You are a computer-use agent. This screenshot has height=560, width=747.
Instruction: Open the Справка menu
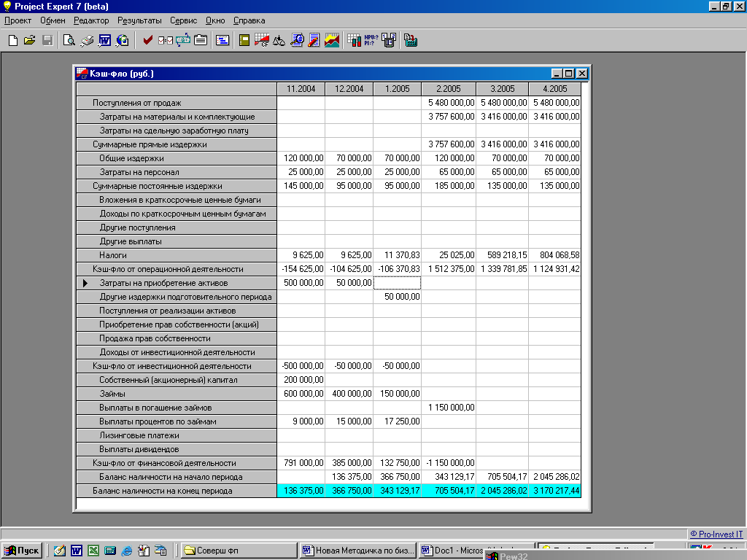249,20
